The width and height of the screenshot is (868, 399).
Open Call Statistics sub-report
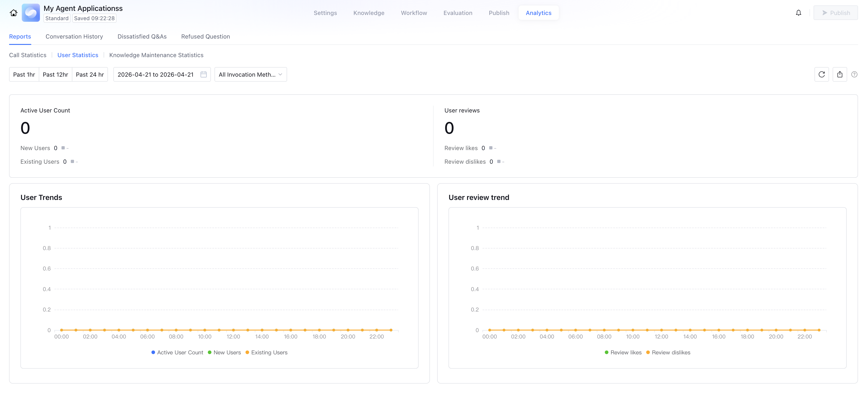pos(28,55)
